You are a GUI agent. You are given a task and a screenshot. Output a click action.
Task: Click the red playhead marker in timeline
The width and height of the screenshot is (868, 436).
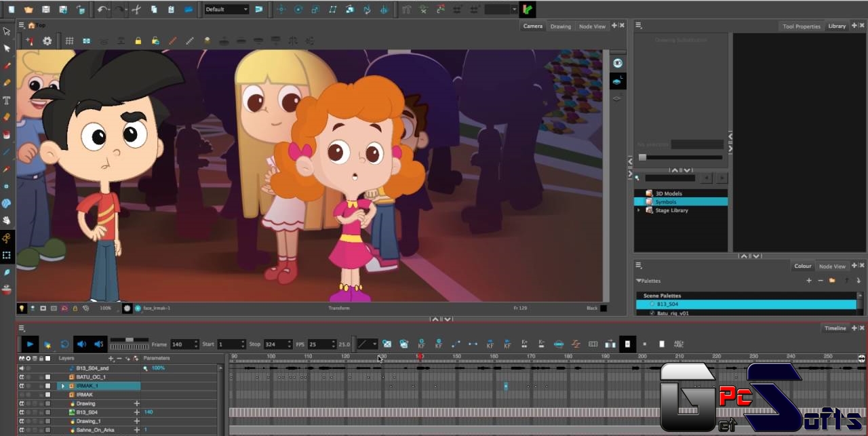[x=420, y=357]
